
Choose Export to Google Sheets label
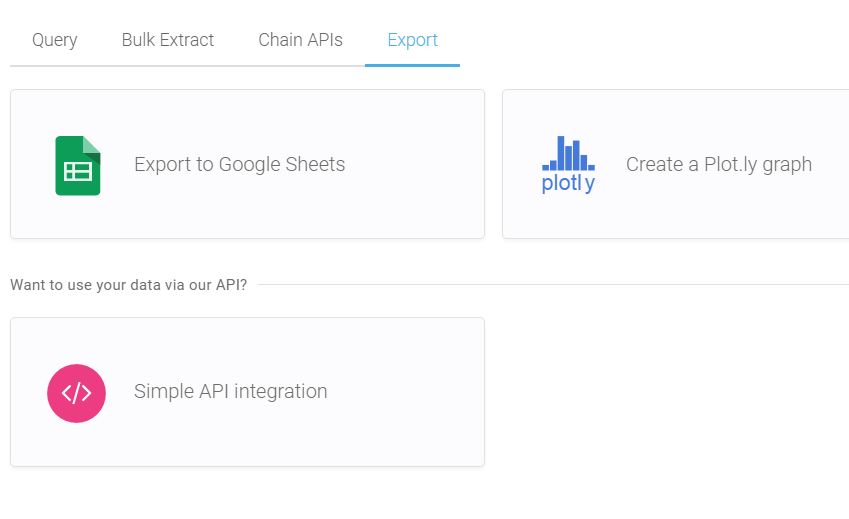pos(240,164)
